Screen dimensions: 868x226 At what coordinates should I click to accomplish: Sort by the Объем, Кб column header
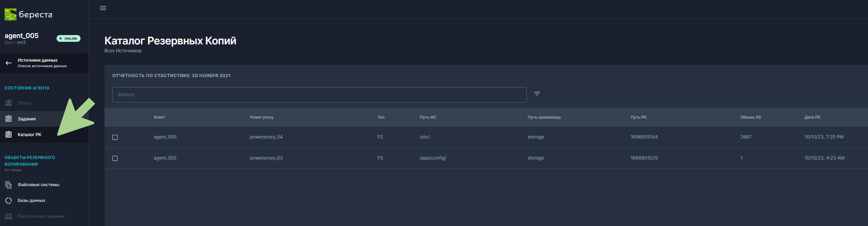[750, 118]
